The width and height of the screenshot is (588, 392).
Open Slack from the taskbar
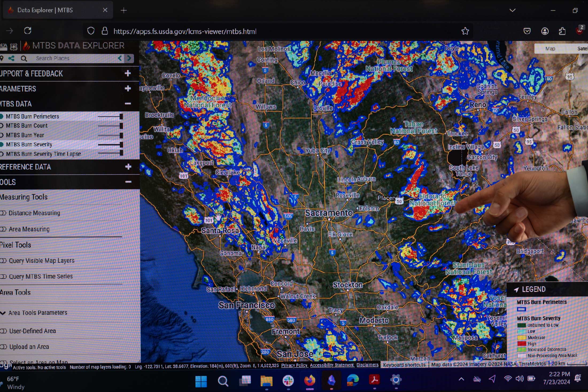(288, 381)
